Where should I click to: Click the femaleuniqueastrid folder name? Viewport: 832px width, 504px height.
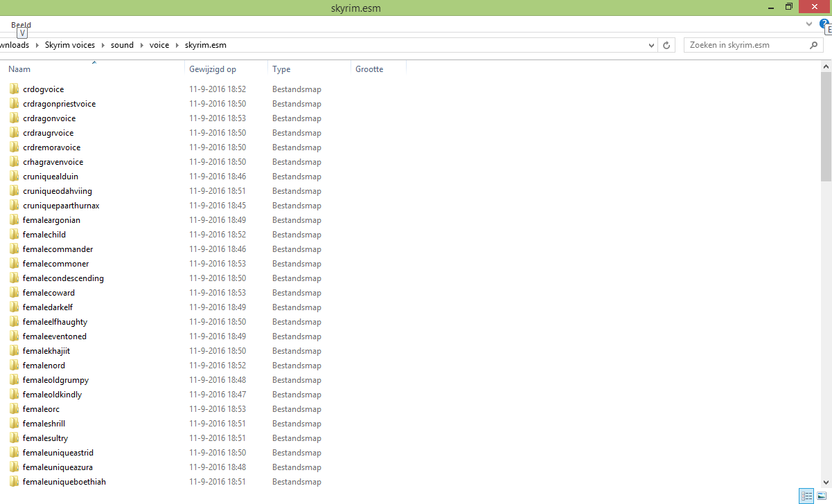(57, 453)
